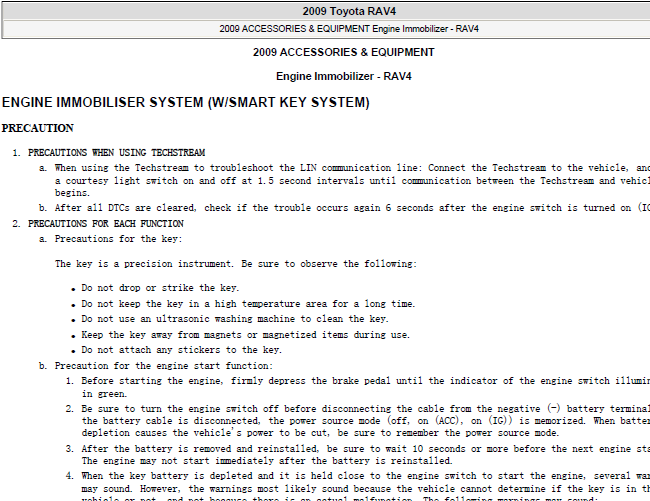Click the centered '2009 ACCESSORIES & EQUIPMENT' heading
Viewport: 650px width, 501px height.
point(344,52)
